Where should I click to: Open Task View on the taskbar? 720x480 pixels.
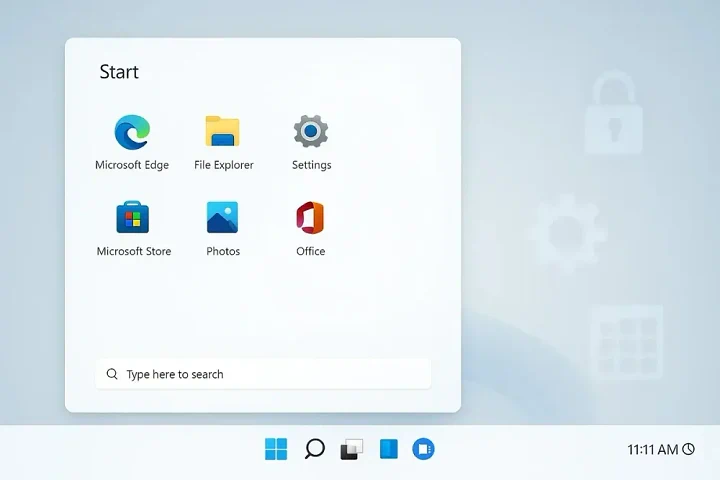(x=352, y=449)
